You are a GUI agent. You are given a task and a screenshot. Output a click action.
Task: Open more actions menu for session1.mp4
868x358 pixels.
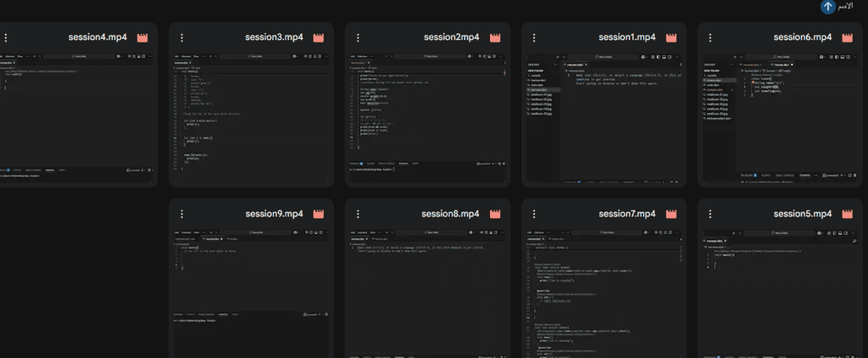pyautogui.click(x=534, y=37)
